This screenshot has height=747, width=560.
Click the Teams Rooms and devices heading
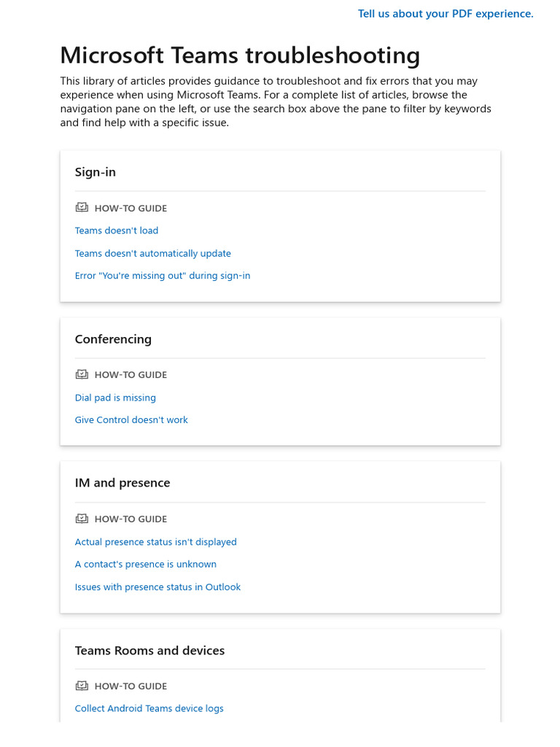pyautogui.click(x=149, y=651)
